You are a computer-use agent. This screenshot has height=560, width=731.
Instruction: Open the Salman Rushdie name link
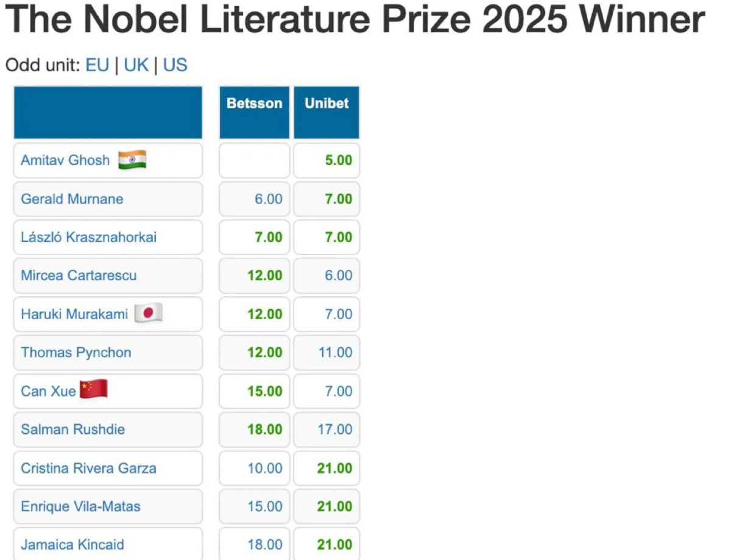pyautogui.click(x=72, y=429)
